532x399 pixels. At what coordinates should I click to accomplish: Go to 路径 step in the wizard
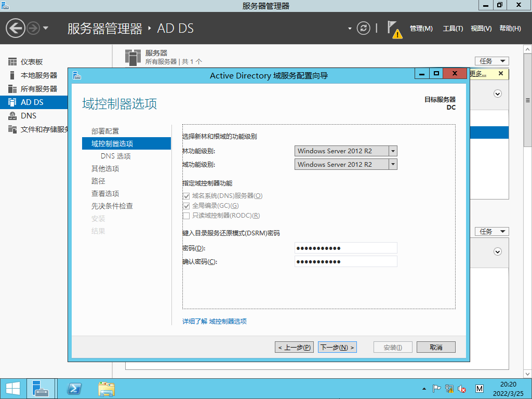coord(98,181)
